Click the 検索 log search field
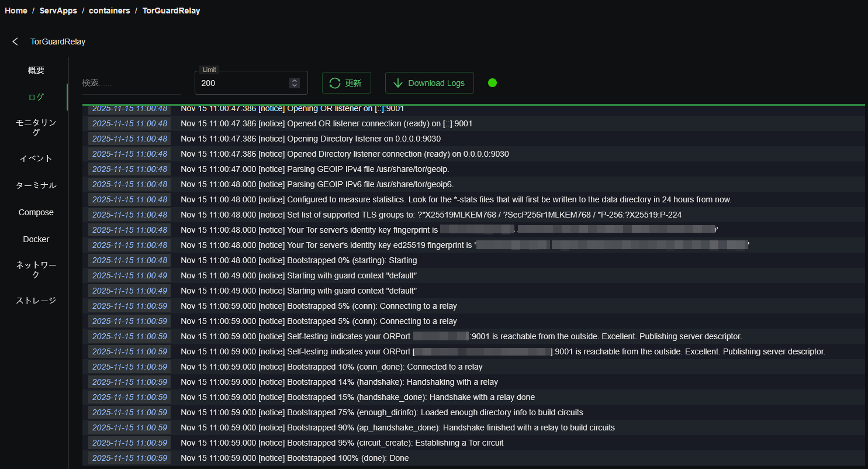 [x=131, y=83]
